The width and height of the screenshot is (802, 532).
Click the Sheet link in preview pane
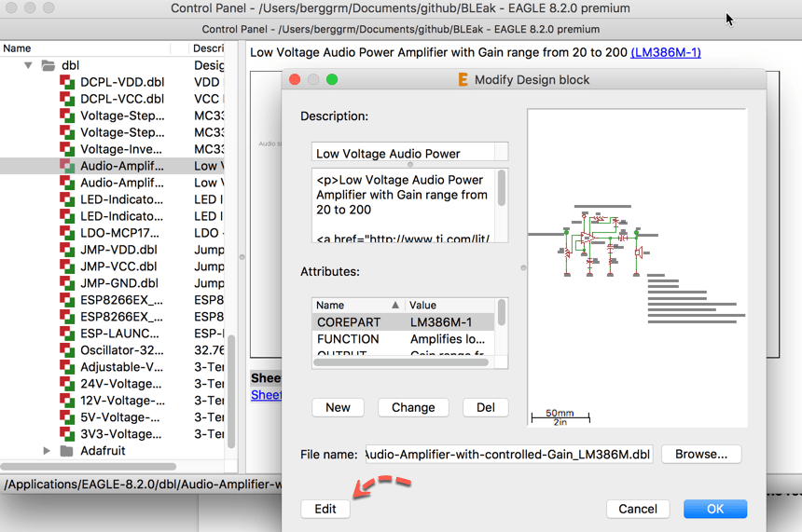click(266, 395)
